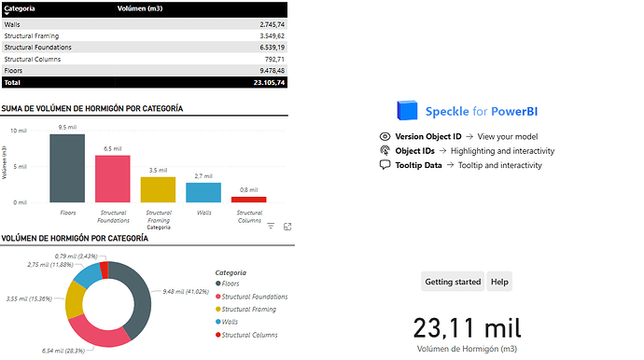Image resolution: width=644 pixels, height=360 pixels.
Task: Sort table by Categoría column arrow
Action: 7,14
